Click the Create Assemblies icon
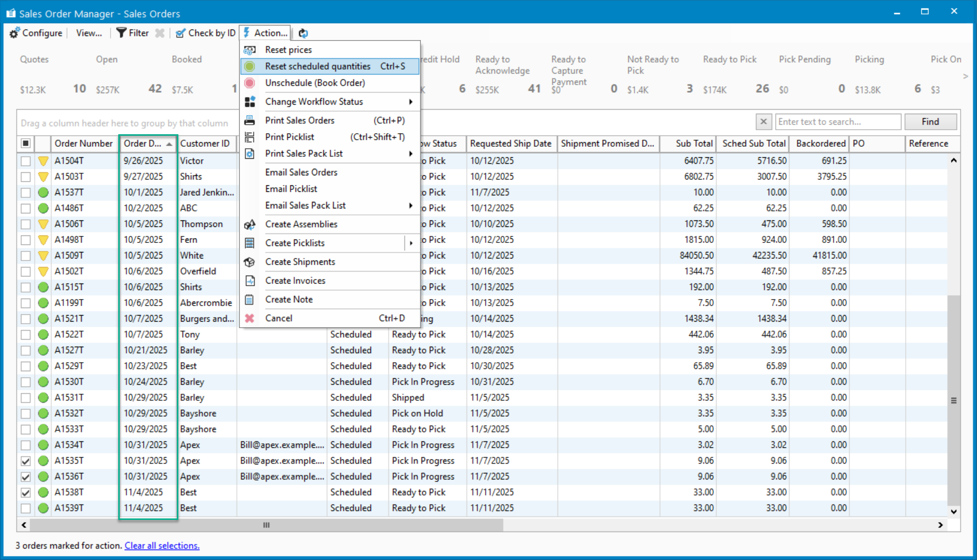Screen dimensions: 977x560 click(250, 224)
